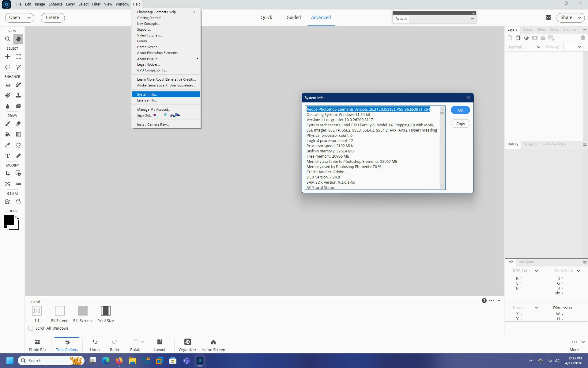Swap foreground and background colors
The image size is (588, 368).
click(17, 217)
